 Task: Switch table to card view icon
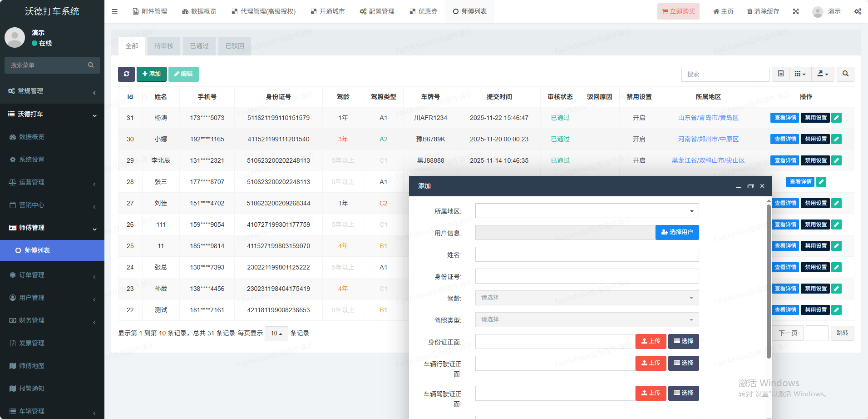780,74
